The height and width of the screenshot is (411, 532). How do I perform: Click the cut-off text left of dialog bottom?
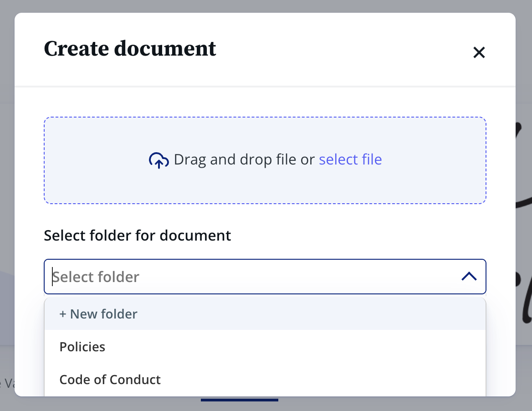(x=6, y=383)
